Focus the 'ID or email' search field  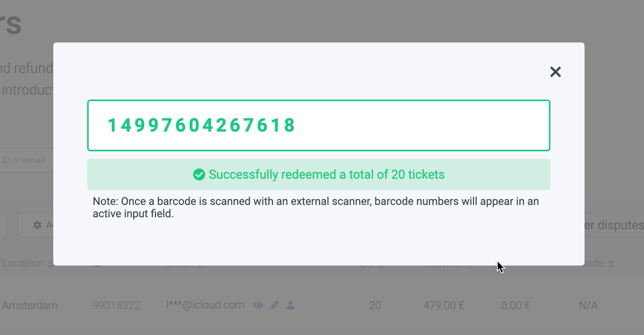23,160
